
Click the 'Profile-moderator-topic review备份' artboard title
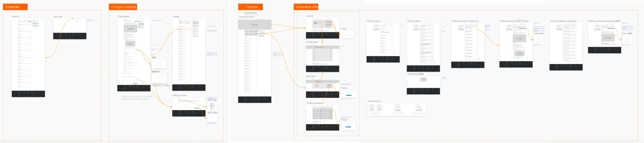(604, 21)
